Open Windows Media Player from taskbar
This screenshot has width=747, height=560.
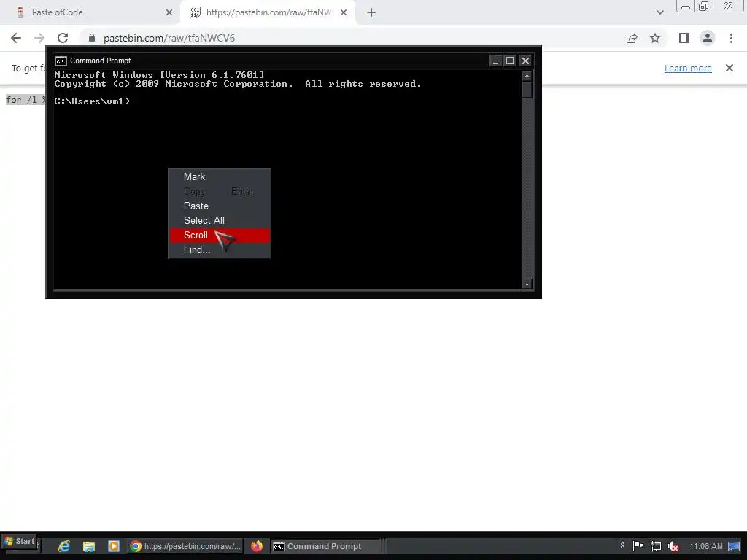pyautogui.click(x=113, y=546)
